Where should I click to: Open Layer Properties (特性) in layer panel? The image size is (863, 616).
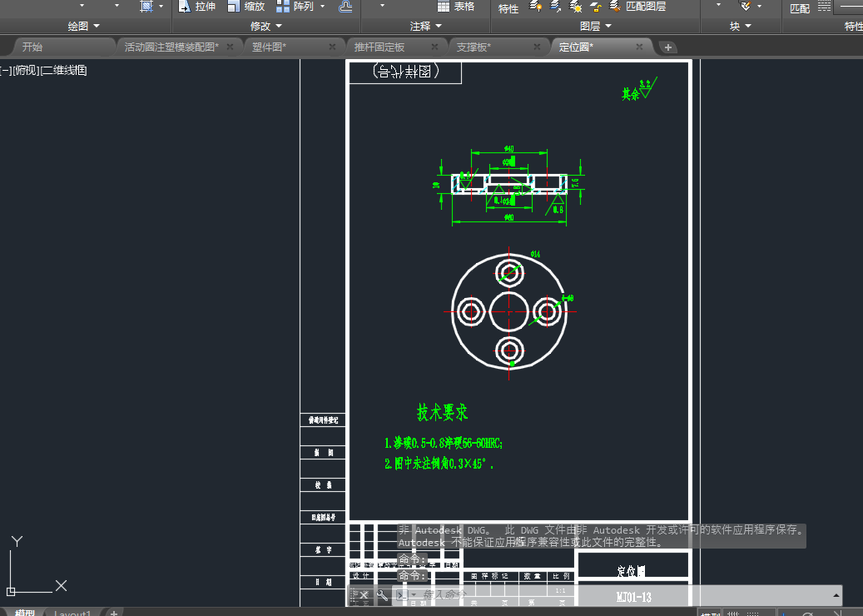click(x=508, y=8)
